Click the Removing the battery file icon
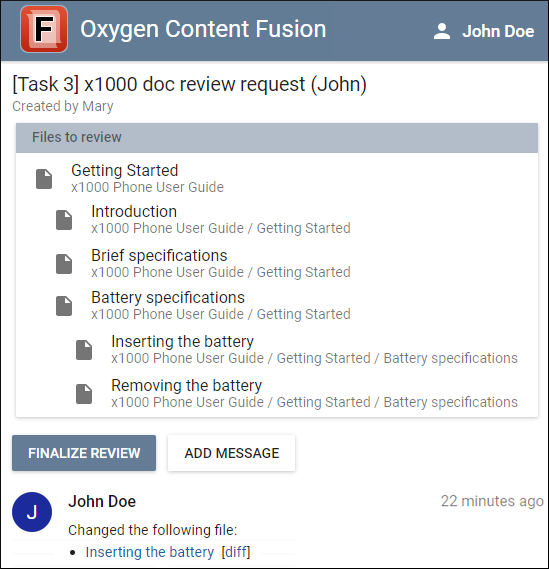 pos(84,394)
